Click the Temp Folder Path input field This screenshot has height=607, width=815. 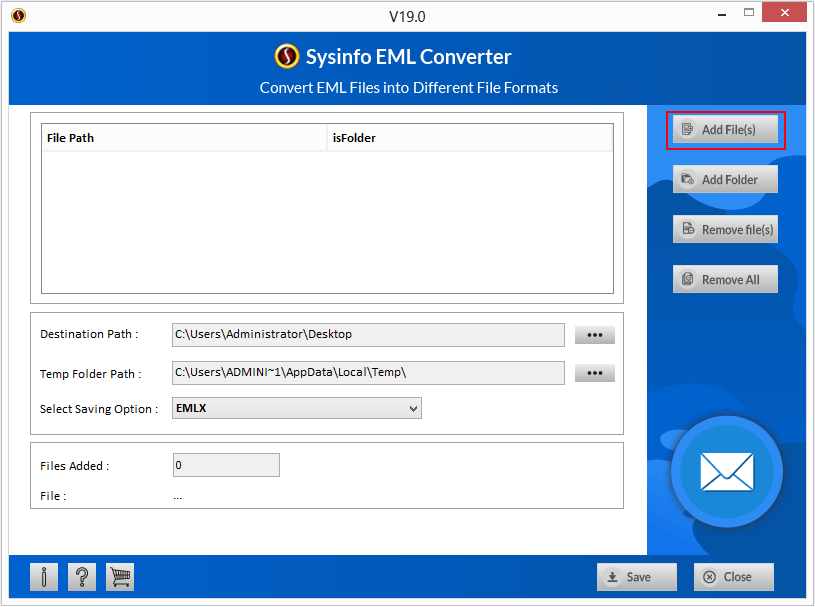(368, 372)
